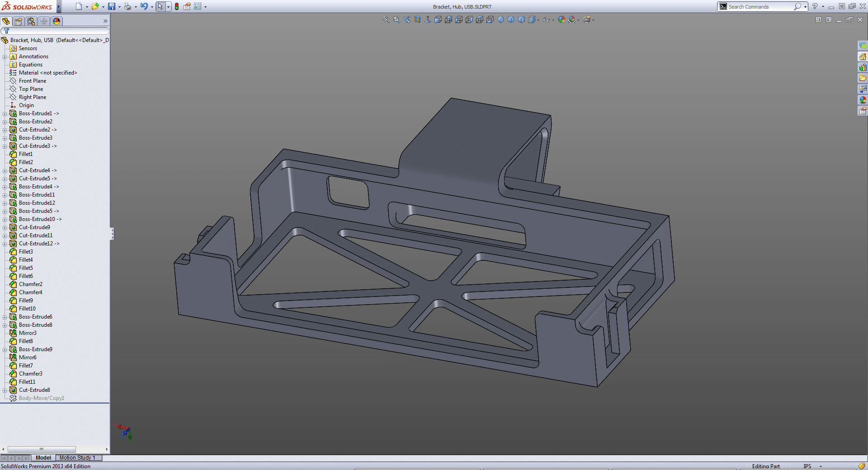868x470 pixels.
Task: Open the Appearances and Scenes pane
Action: tap(863, 100)
